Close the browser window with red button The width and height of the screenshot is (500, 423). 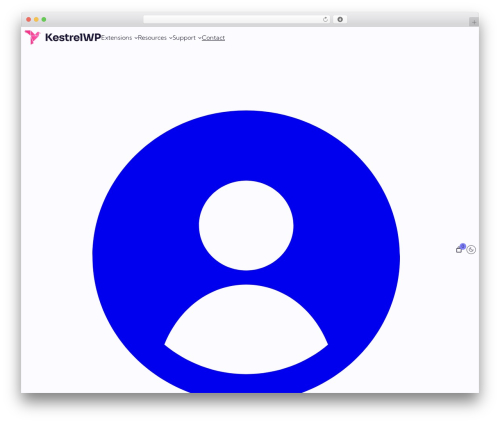29,20
